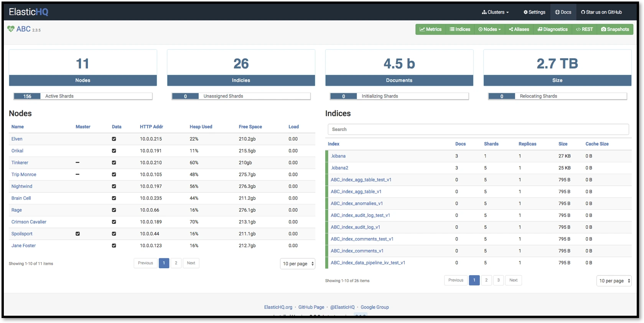Click Star us on GitHub
644x323 pixels.
tap(601, 12)
